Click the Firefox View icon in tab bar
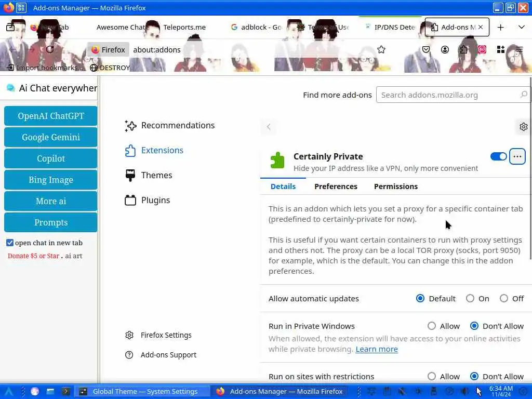 [x=10, y=27]
